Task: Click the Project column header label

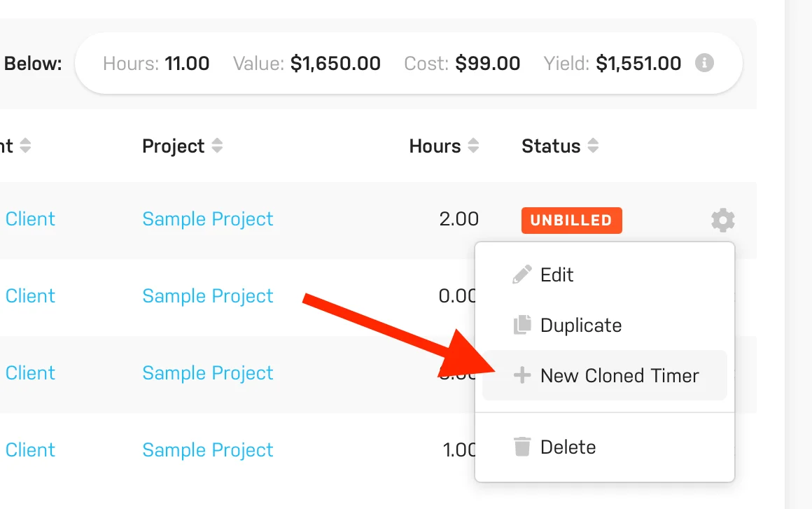Action: [173, 146]
